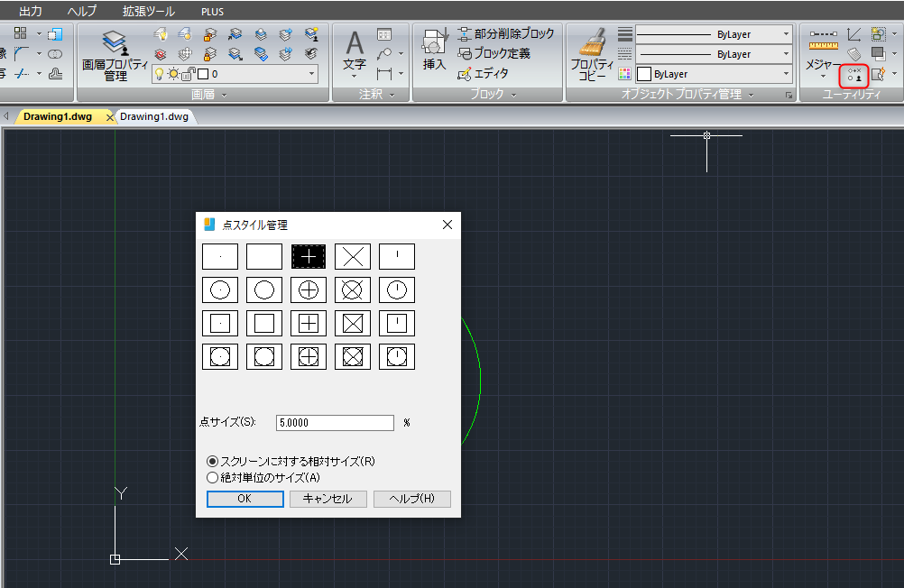The height and width of the screenshot is (588, 904).
Task: Choose the single dot point style
Action: point(220,256)
